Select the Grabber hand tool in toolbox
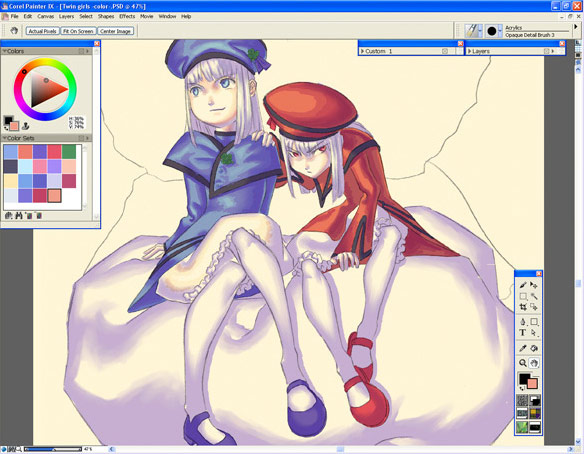This screenshot has width=584, height=454. point(534,363)
